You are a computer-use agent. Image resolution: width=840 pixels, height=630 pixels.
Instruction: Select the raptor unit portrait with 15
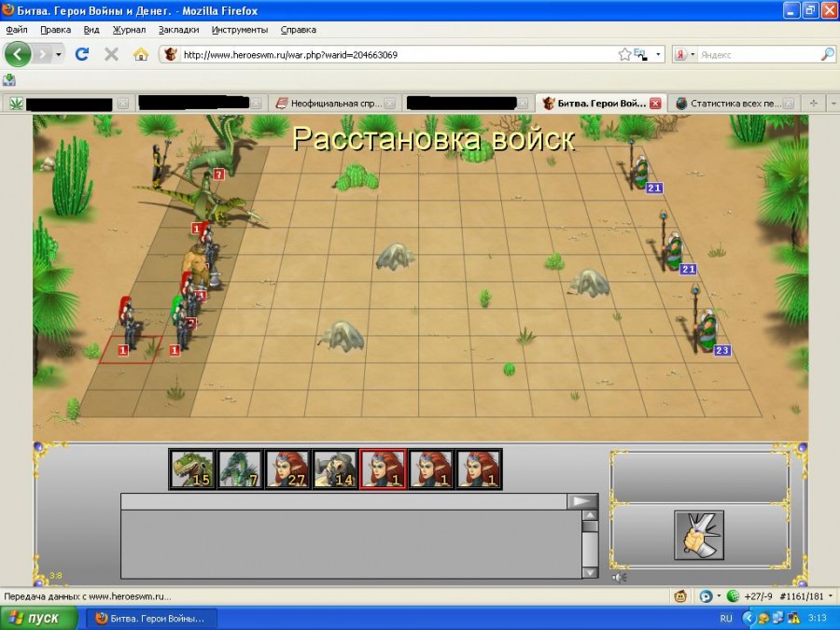pos(192,469)
